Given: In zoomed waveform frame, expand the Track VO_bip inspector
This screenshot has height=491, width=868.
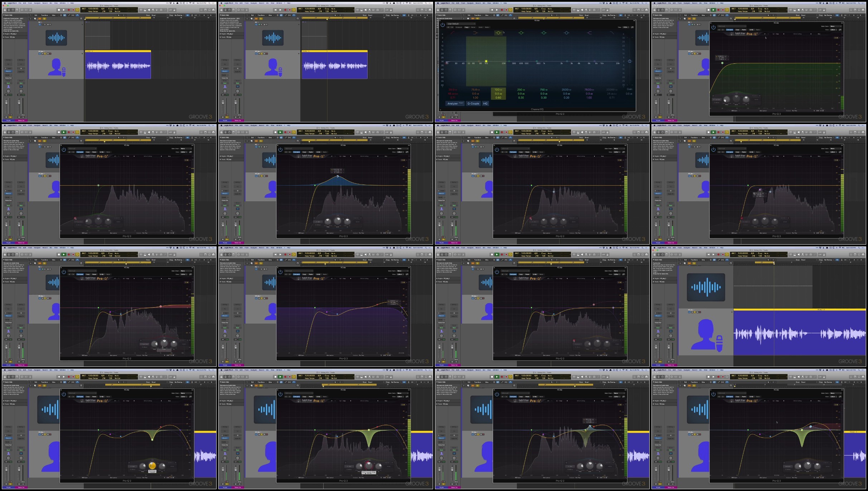Looking at the screenshot, I should pos(653,282).
